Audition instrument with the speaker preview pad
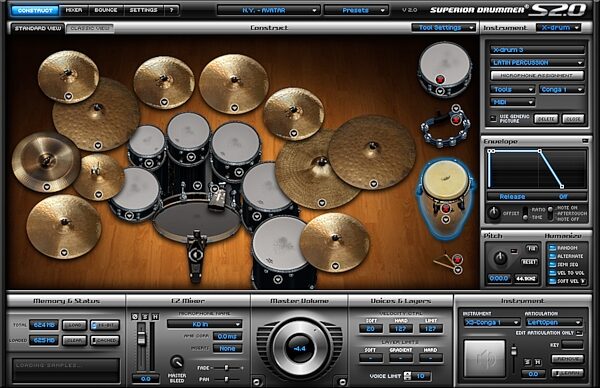The height and width of the screenshot is (388, 600). pos(484,359)
